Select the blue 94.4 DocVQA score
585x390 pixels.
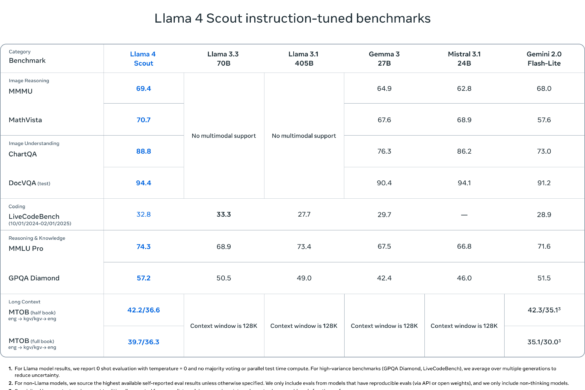click(143, 183)
